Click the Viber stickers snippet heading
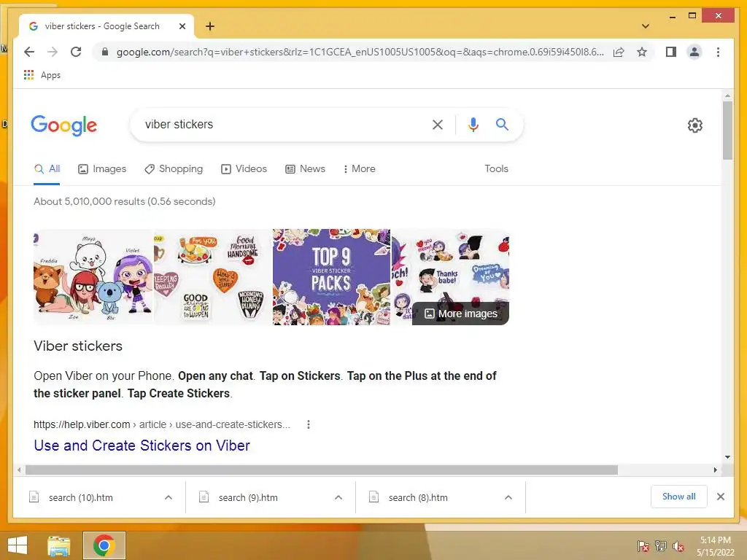This screenshot has height=560, width=747. tap(78, 346)
